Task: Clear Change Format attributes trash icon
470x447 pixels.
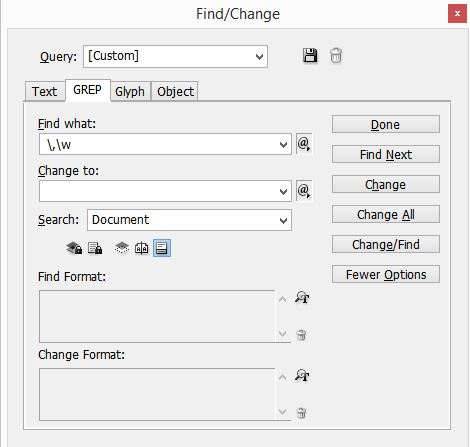Action: [x=301, y=413]
